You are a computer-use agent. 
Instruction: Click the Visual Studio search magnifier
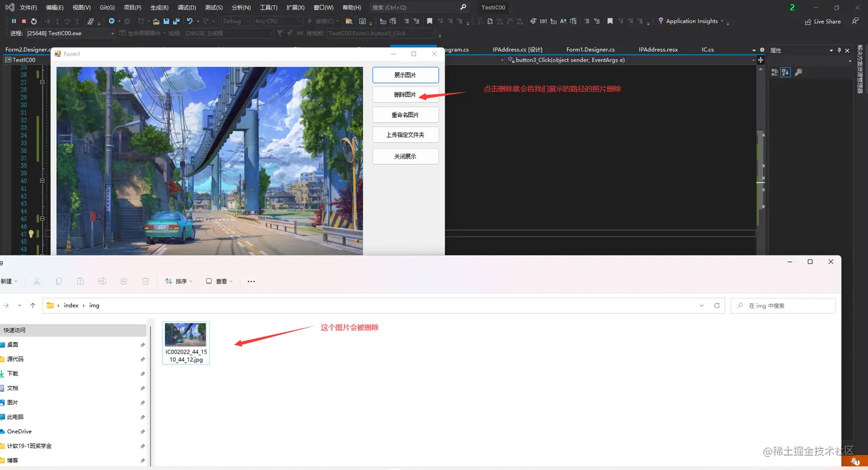point(463,7)
